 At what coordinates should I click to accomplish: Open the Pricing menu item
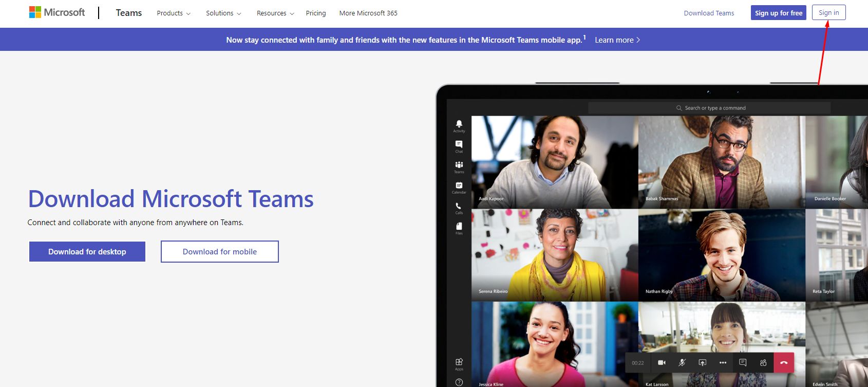[x=316, y=13]
